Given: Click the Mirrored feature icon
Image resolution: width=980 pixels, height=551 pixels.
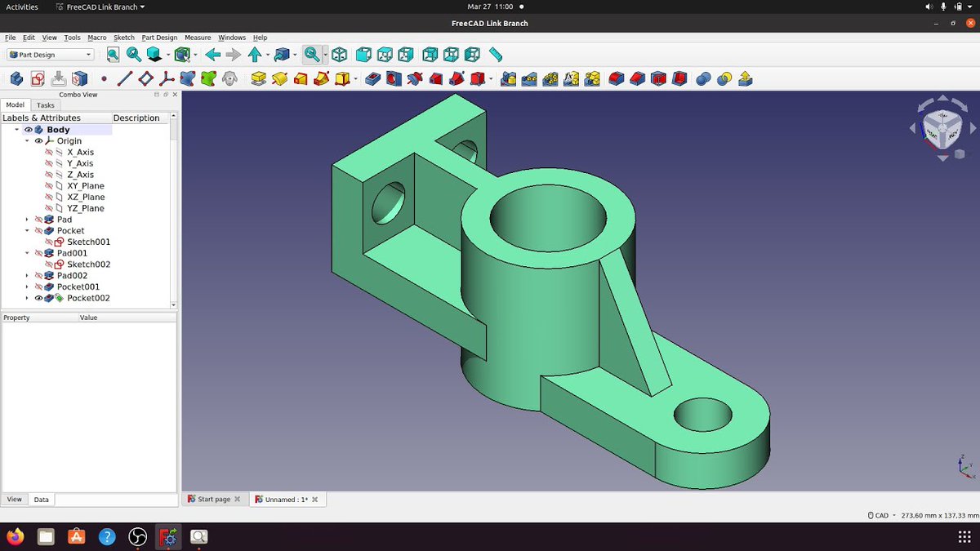Looking at the screenshot, I should pyautogui.click(x=509, y=79).
